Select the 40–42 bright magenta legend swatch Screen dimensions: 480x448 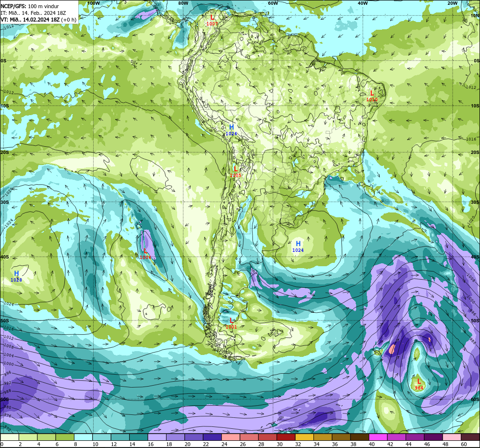coord(378,437)
